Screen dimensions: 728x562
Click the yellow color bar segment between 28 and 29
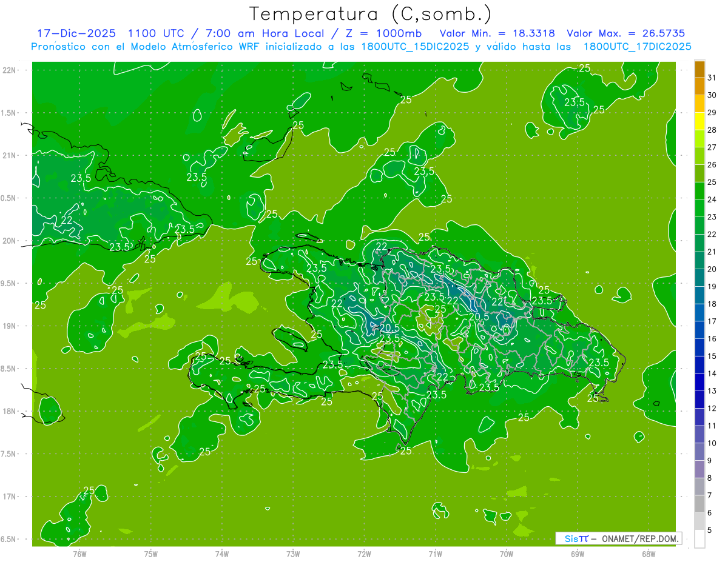(699, 121)
